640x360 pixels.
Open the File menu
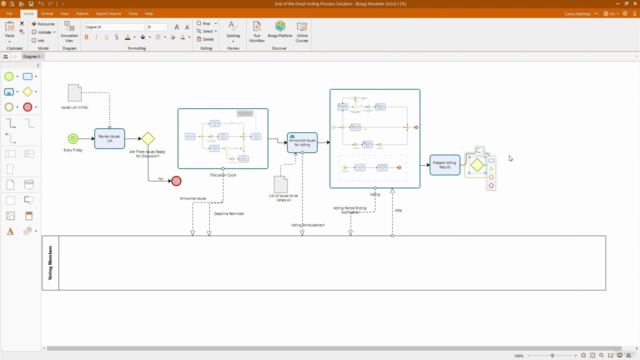click(x=9, y=13)
